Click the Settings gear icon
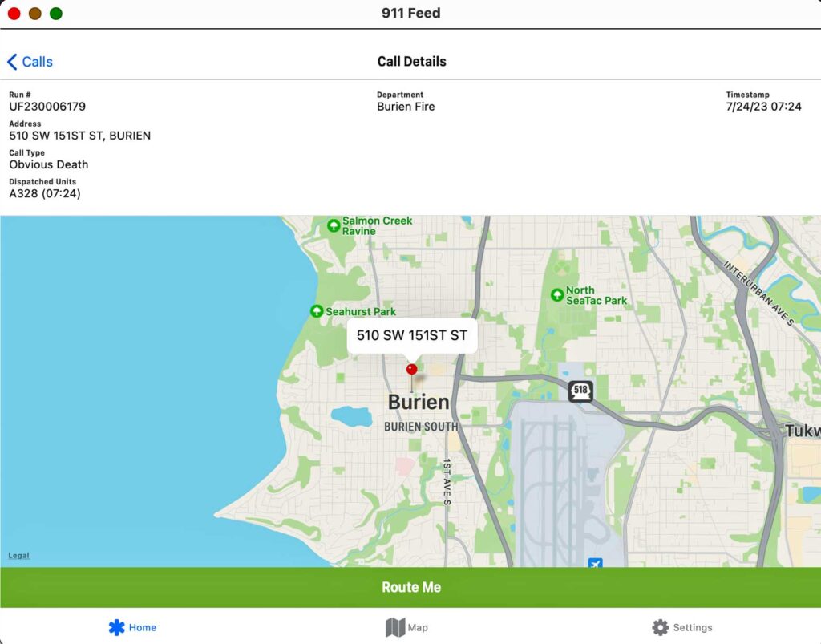 click(660, 627)
